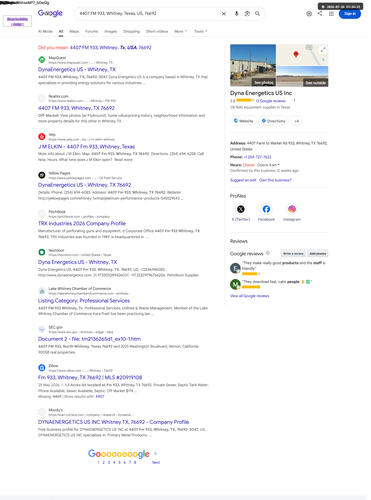Click the Yellow Pages result favicon
Image resolution: width=371 pixels, height=500 pixels.
[42, 175]
